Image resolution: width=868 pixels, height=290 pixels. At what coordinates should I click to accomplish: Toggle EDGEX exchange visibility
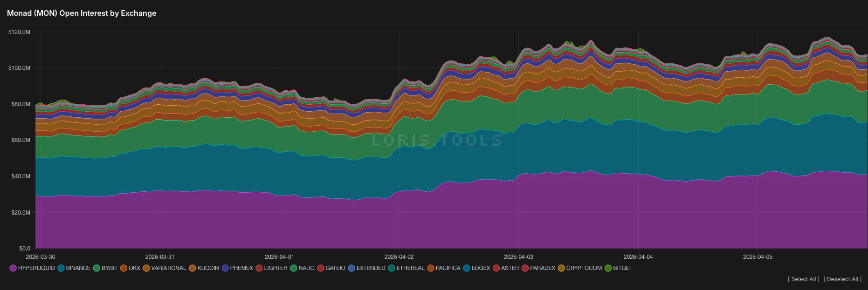[x=467, y=268]
